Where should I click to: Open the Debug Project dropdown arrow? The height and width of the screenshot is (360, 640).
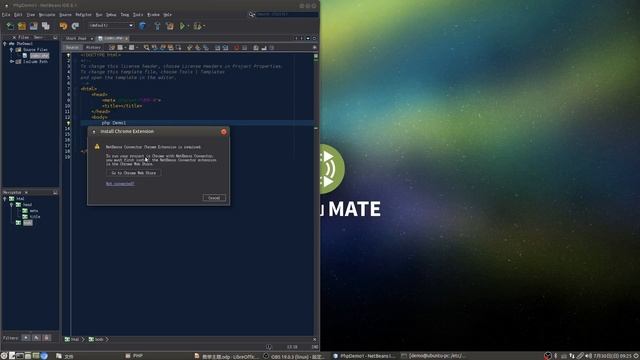click(x=204, y=27)
